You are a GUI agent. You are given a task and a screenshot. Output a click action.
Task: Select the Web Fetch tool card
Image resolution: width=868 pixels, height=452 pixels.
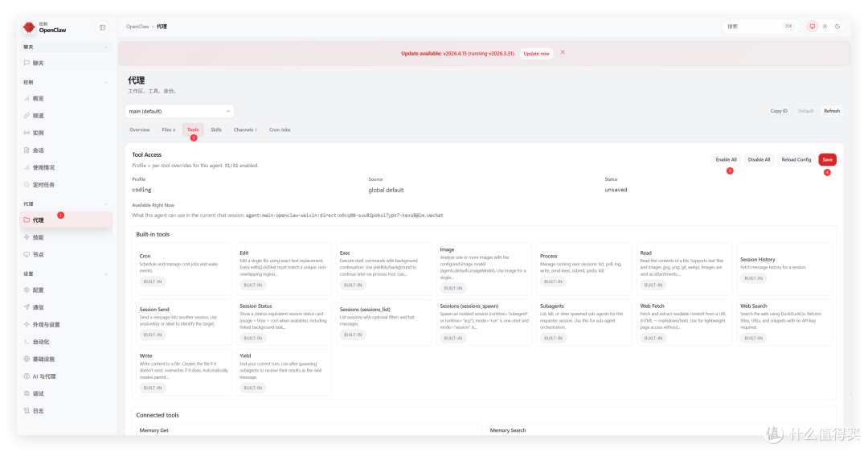684,323
